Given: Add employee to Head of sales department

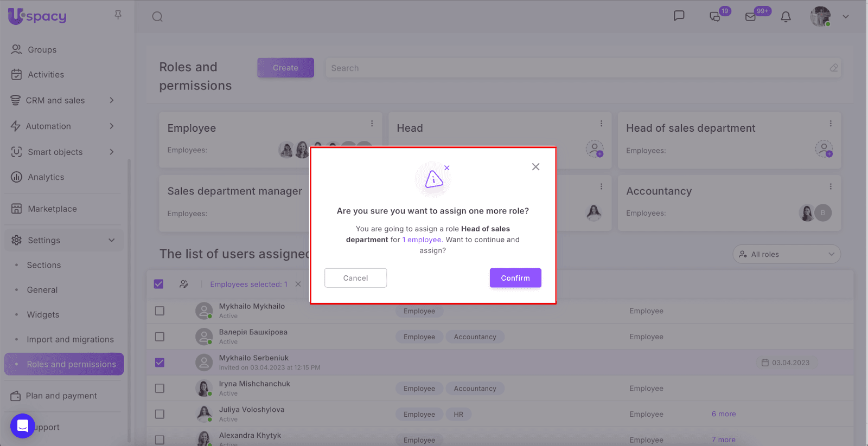Looking at the screenshot, I should pyautogui.click(x=824, y=148).
